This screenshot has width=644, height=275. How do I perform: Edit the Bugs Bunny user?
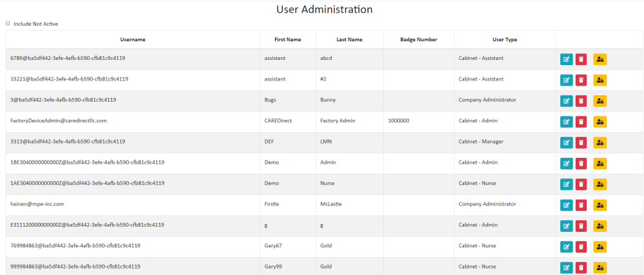coord(567,101)
